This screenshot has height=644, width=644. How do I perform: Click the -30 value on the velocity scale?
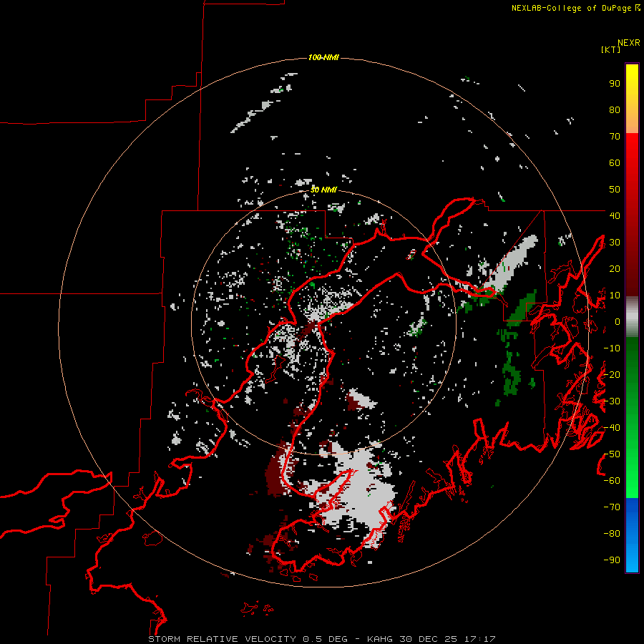(x=612, y=401)
